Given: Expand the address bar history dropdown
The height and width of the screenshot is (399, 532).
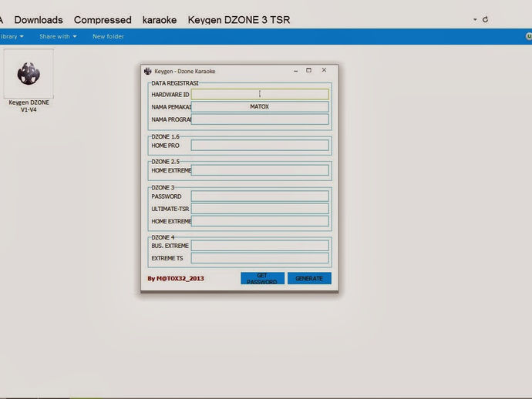Looking at the screenshot, I should (x=475, y=20).
